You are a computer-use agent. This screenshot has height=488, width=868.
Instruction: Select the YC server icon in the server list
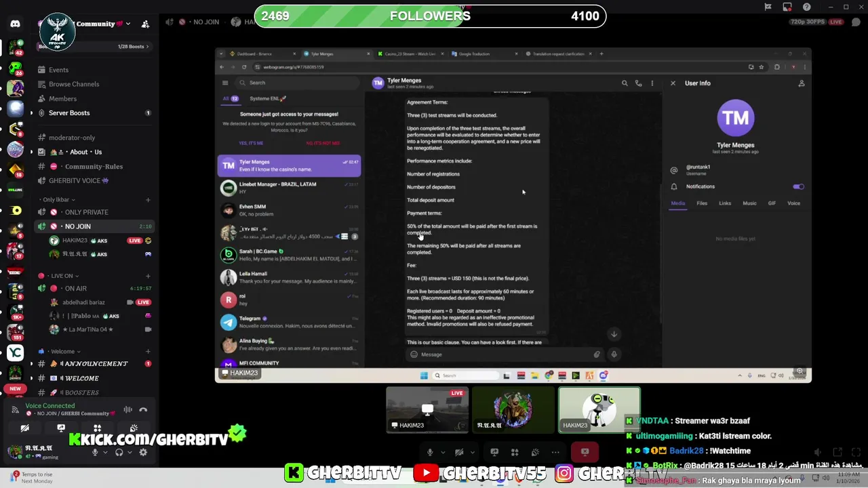(15, 352)
